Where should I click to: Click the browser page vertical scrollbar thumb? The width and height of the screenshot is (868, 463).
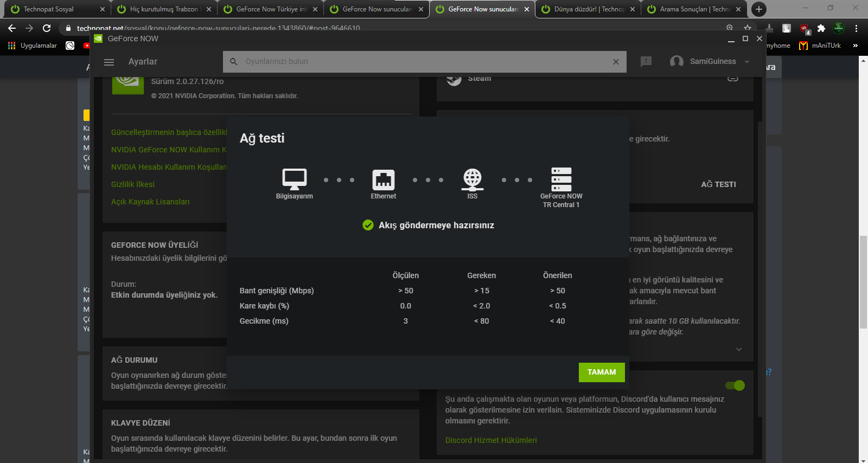(x=863, y=282)
